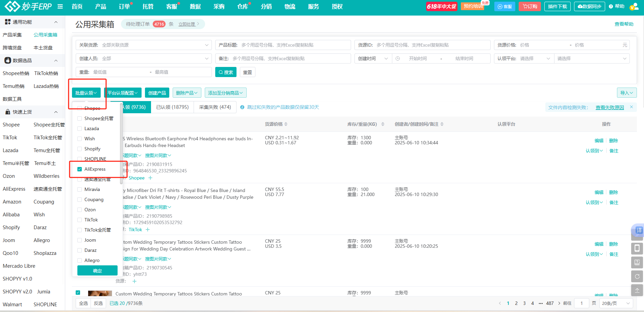Click the plus icon next to TikTok source

(x=148, y=230)
